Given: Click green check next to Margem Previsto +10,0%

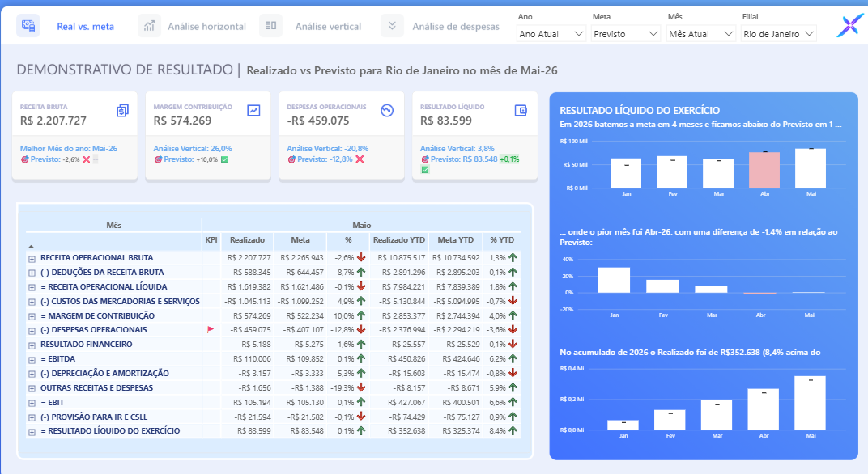Looking at the screenshot, I should (x=224, y=159).
